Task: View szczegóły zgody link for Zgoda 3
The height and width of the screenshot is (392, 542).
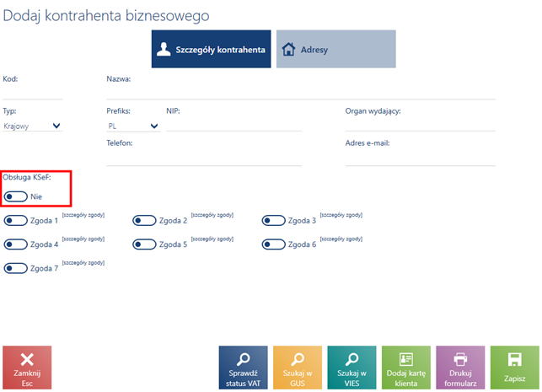Action: (x=341, y=216)
